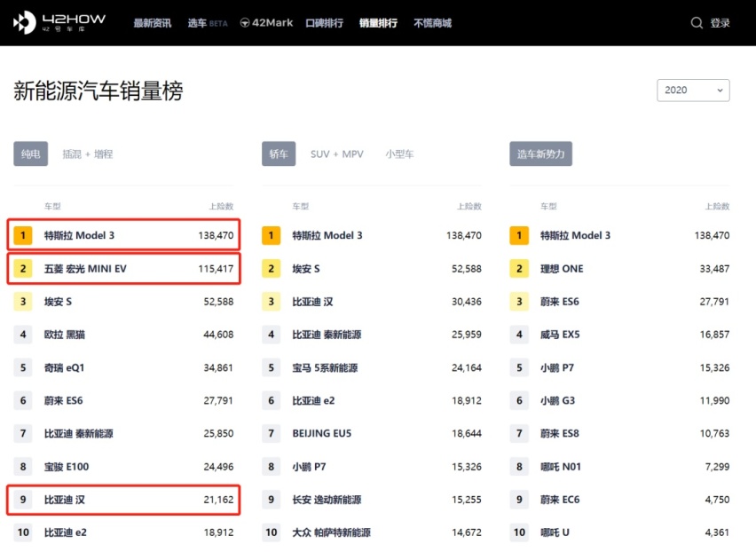Image resolution: width=756 pixels, height=552 pixels.
Task: Select the 造车新势力 tab
Action: coord(541,154)
